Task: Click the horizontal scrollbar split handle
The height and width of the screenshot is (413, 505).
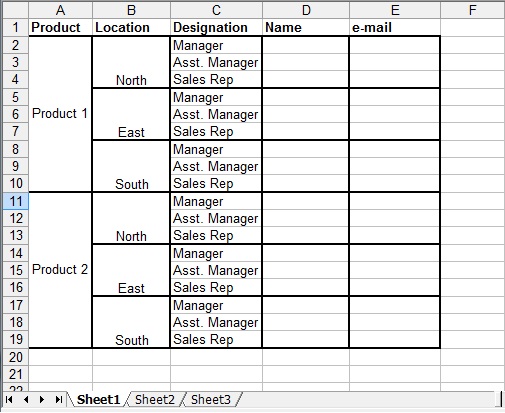Action: pos(501,399)
